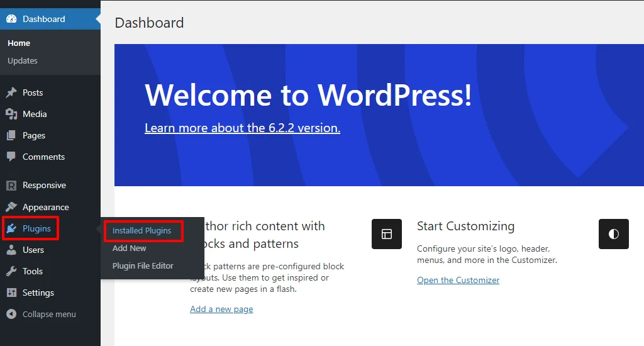
Task: Click the Pages icon in sidebar
Action: pyautogui.click(x=11, y=135)
